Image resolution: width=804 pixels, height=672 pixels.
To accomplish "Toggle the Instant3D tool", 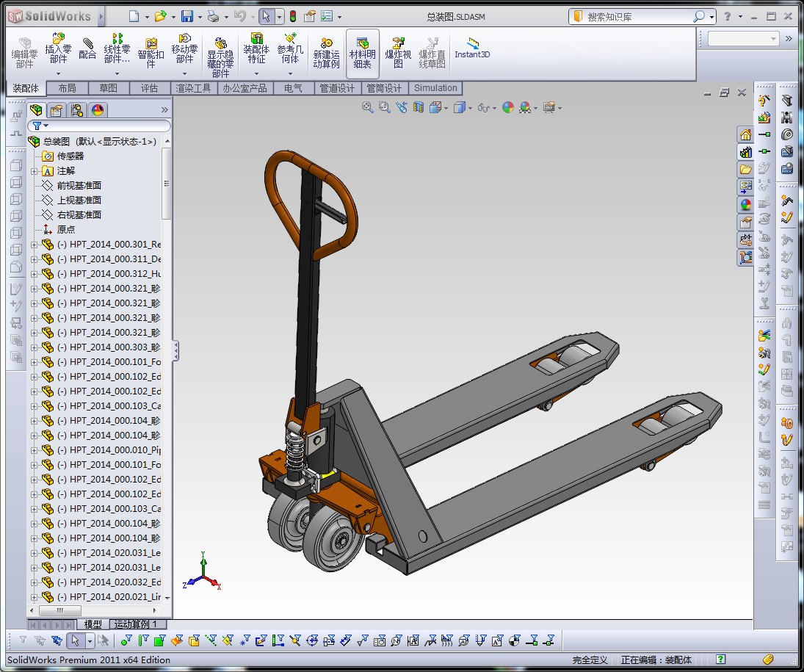I will (x=472, y=48).
